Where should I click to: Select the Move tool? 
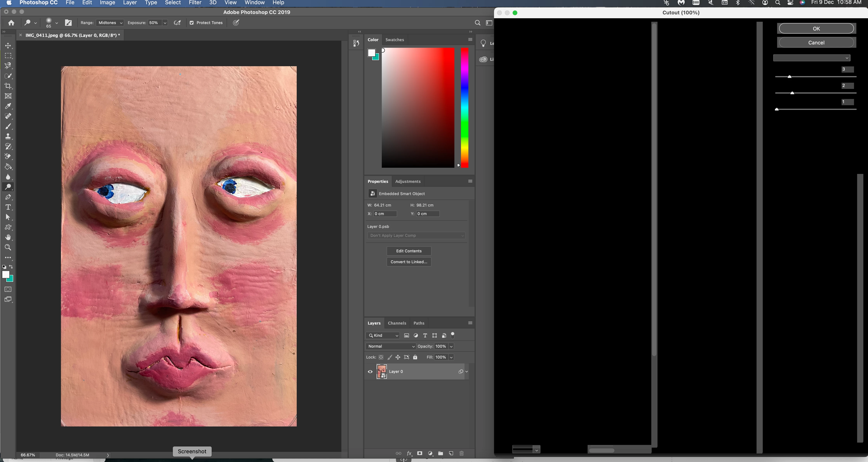click(8, 45)
